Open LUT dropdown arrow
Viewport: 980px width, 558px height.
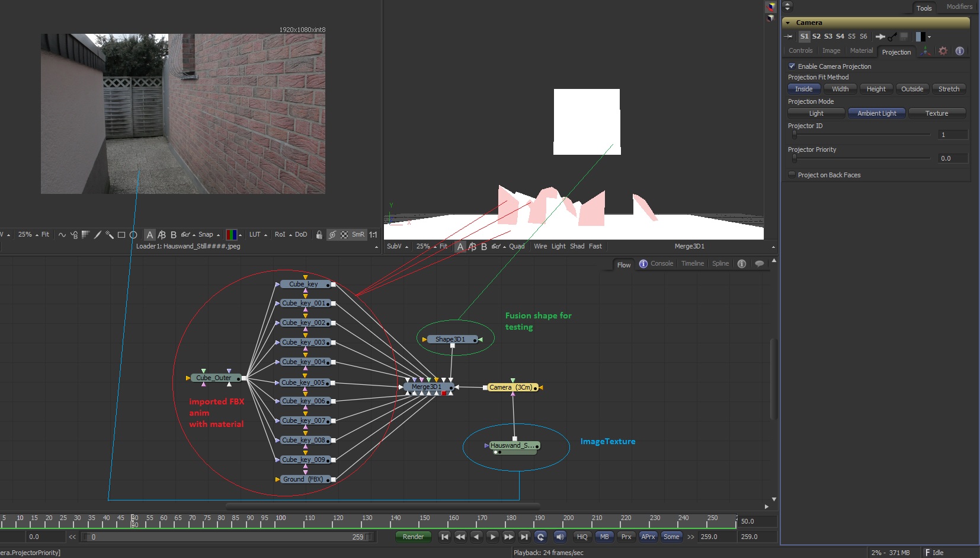click(265, 235)
